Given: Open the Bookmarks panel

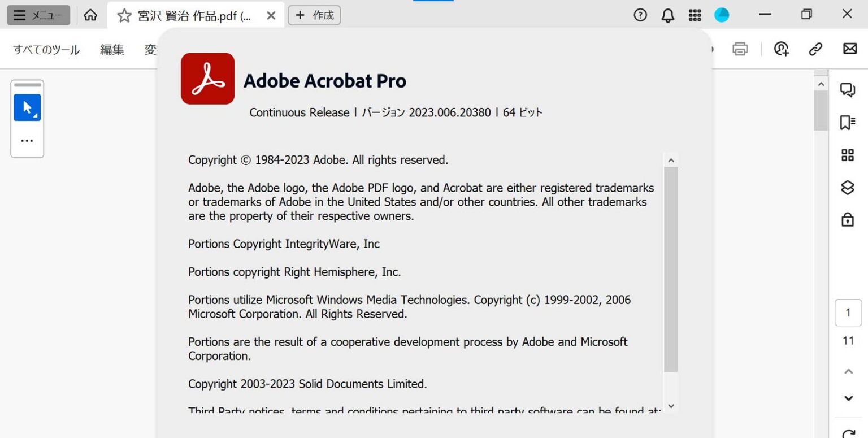Looking at the screenshot, I should point(848,121).
